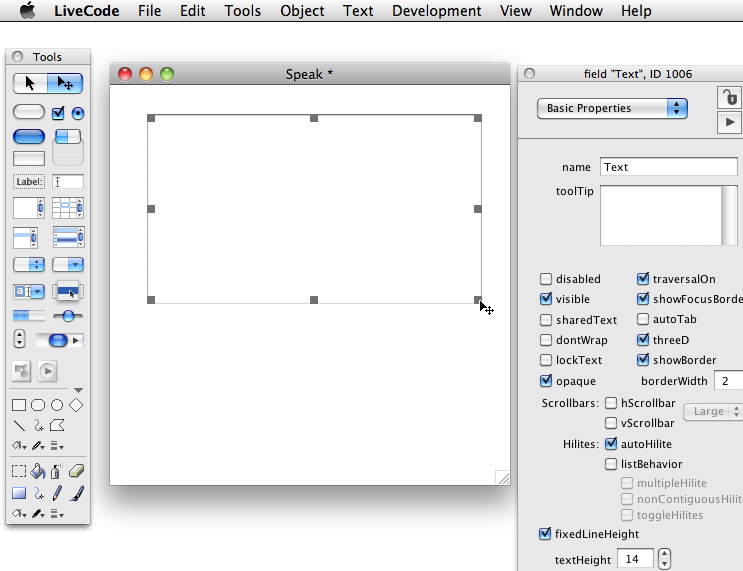This screenshot has width=743, height=571.
Task: Enable the dontWrap option
Action: (x=546, y=340)
